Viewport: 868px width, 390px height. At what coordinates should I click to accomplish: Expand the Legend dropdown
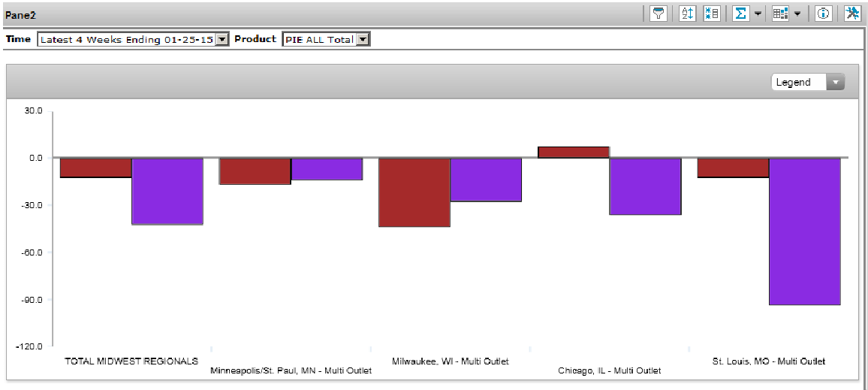tap(835, 83)
